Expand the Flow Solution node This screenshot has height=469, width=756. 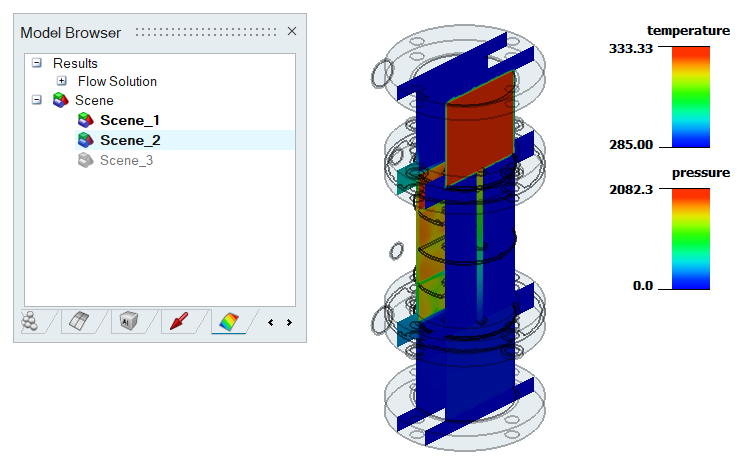62,81
